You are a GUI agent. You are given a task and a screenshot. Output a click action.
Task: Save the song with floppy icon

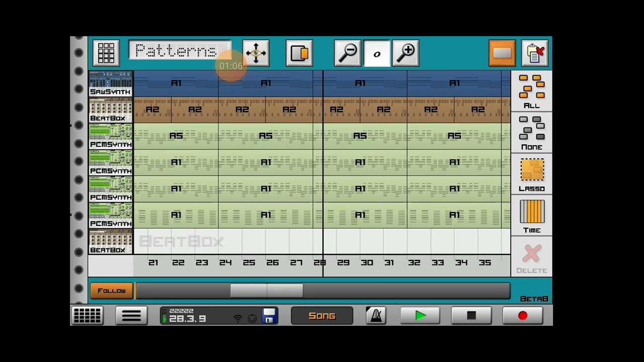(270, 316)
